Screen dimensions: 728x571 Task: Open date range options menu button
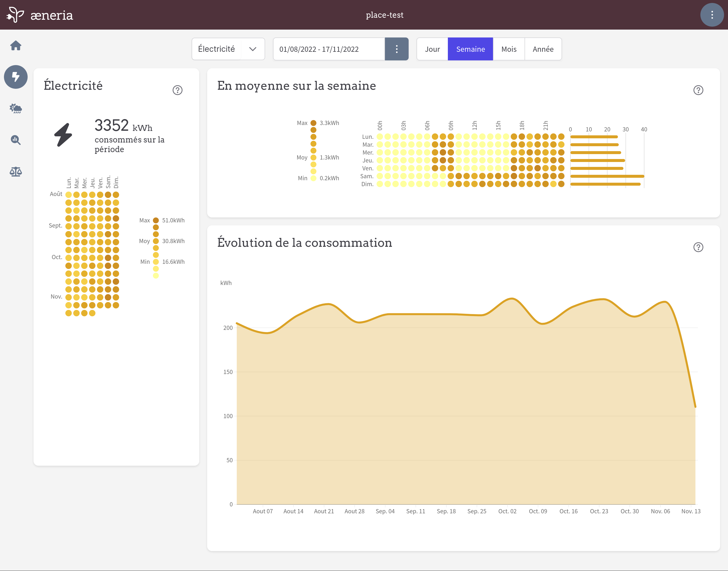point(396,49)
